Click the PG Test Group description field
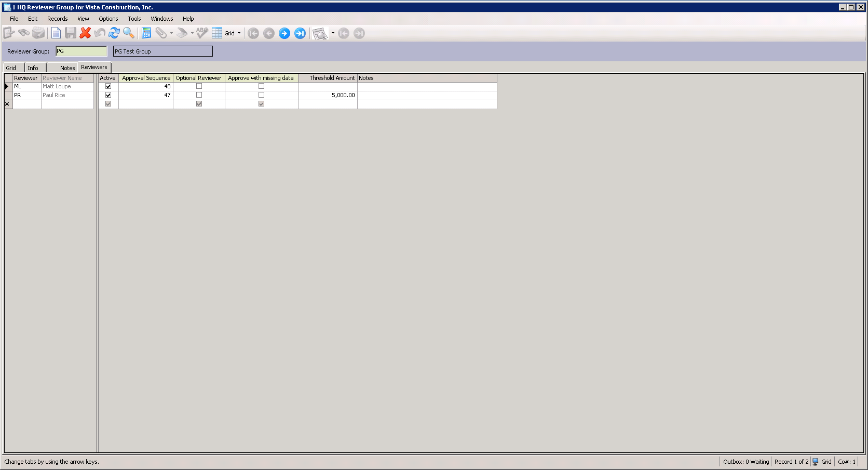 click(x=163, y=51)
